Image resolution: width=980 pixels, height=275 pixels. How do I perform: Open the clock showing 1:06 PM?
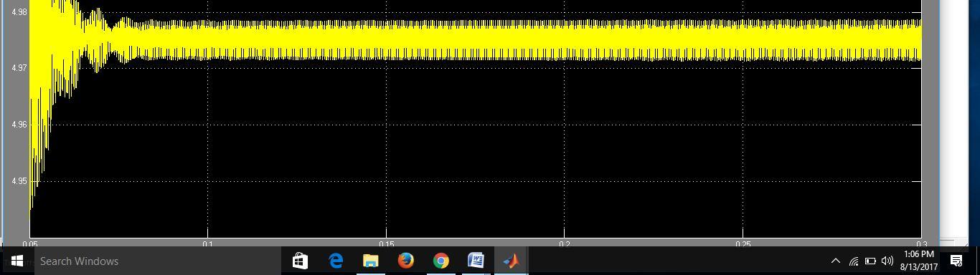919,261
